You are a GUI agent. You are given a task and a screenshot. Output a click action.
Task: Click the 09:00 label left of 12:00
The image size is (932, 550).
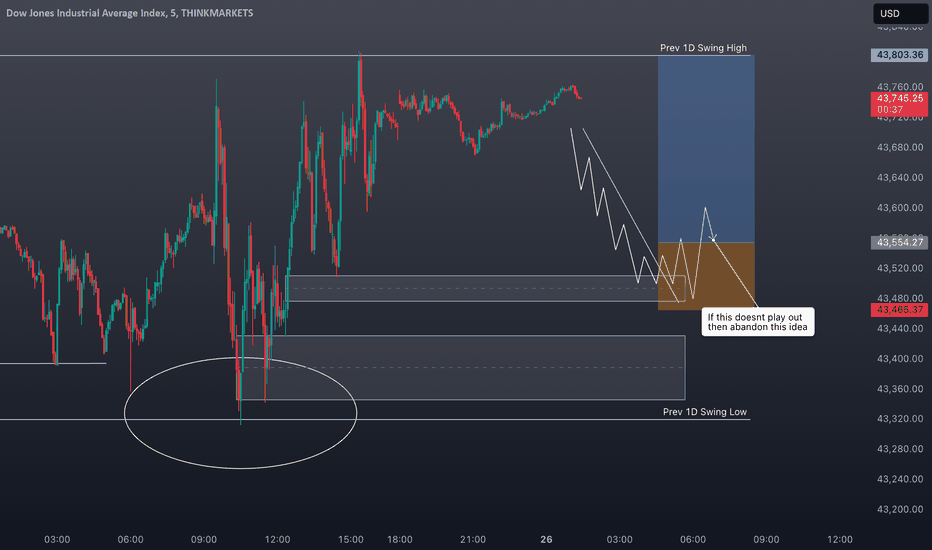coord(204,539)
